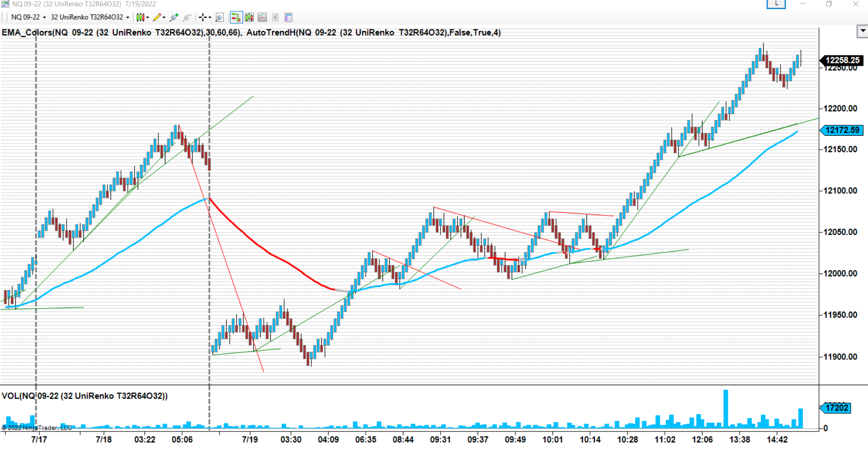Click the 14:42 time axis label
The width and height of the screenshot is (868, 451).
click(x=777, y=440)
